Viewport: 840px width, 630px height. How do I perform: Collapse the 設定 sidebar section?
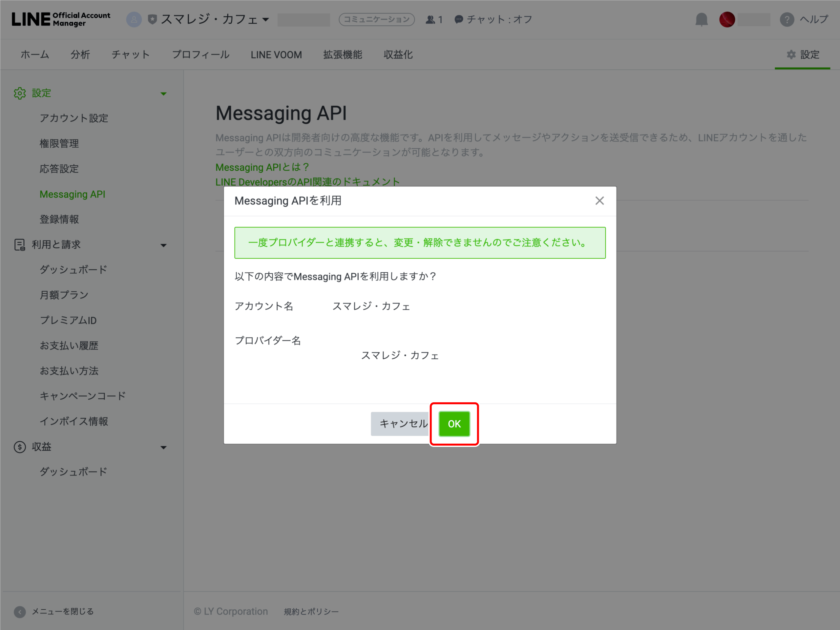(x=163, y=94)
